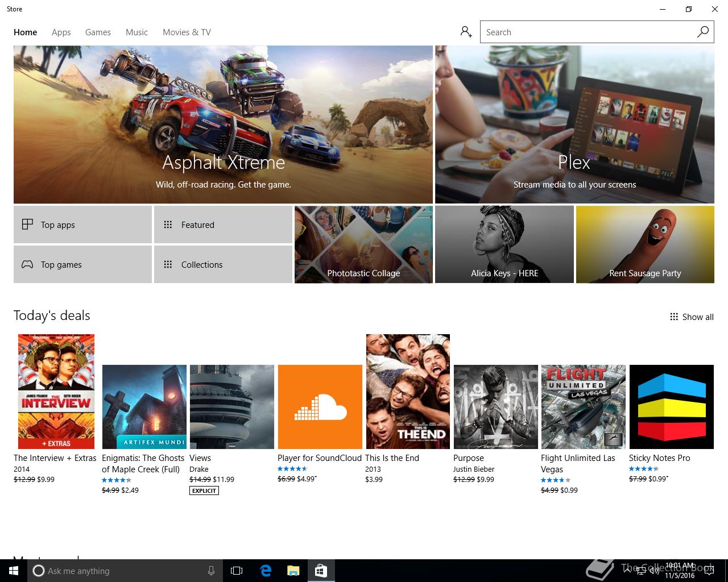728x582 pixels.
Task: Click the "Justin Bieber" artist text
Action: [x=474, y=469]
